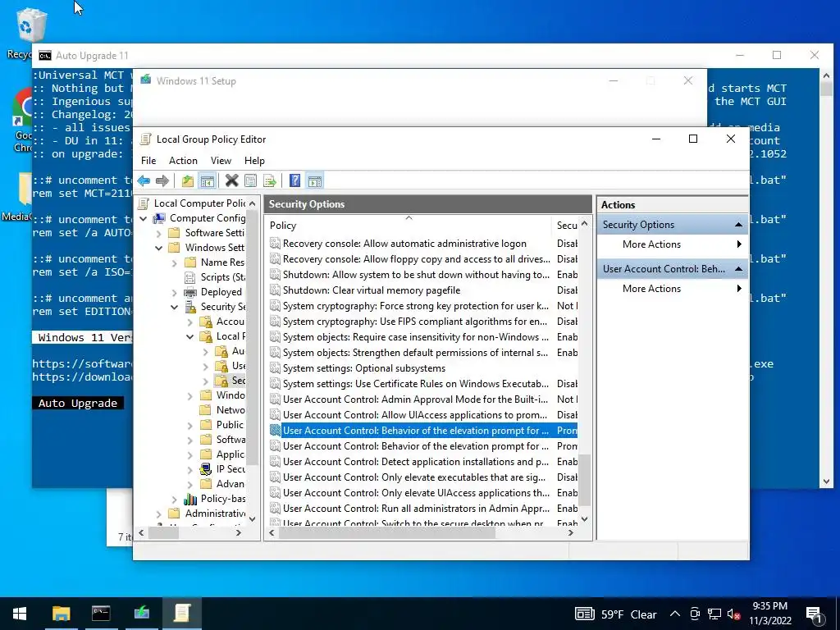The height and width of the screenshot is (630, 840).
Task: Open the Action menu
Action: click(183, 161)
